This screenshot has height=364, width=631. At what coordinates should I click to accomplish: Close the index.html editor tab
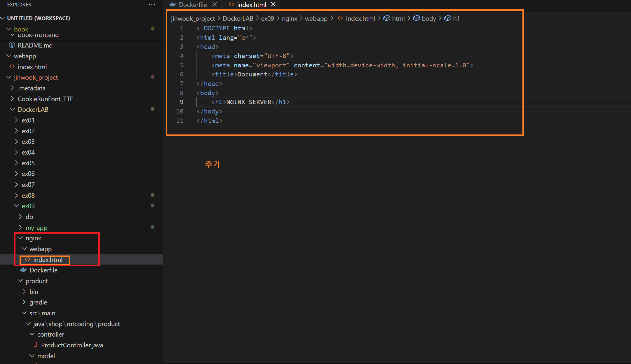(273, 4)
